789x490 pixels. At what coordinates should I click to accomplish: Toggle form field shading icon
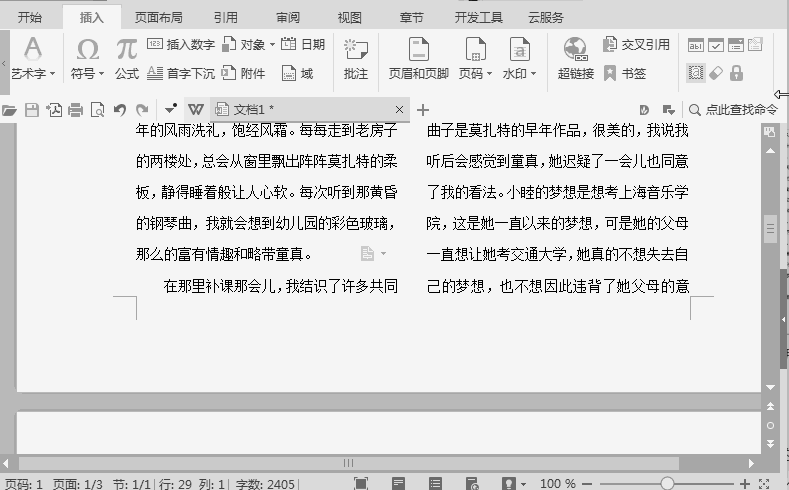(x=695, y=73)
